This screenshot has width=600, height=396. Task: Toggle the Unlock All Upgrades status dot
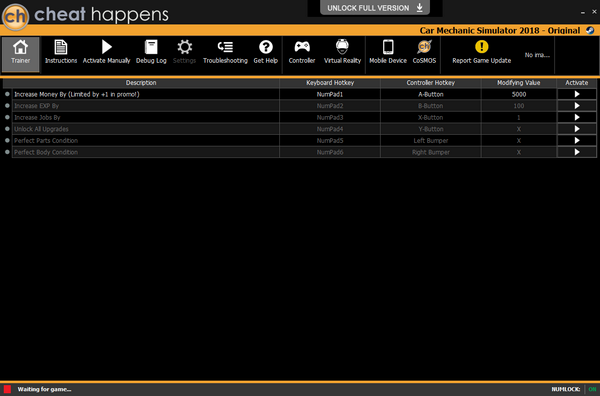(7, 129)
